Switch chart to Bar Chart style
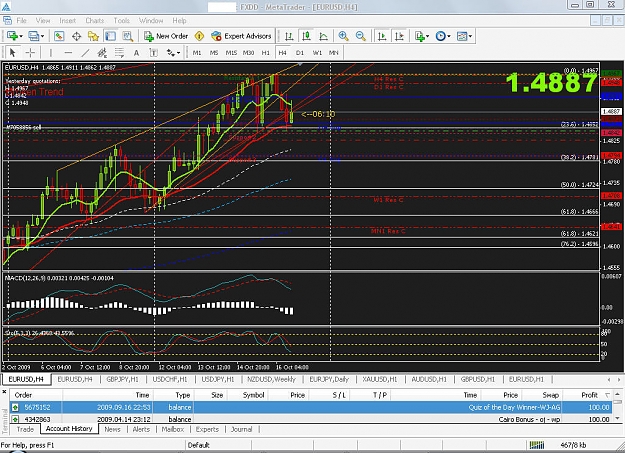The image size is (625, 453). (x=289, y=36)
